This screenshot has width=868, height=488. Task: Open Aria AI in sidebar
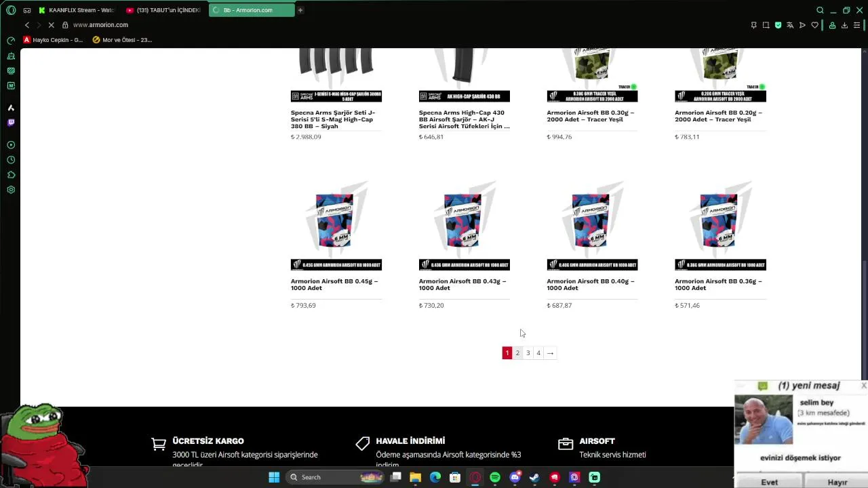pos(11,108)
